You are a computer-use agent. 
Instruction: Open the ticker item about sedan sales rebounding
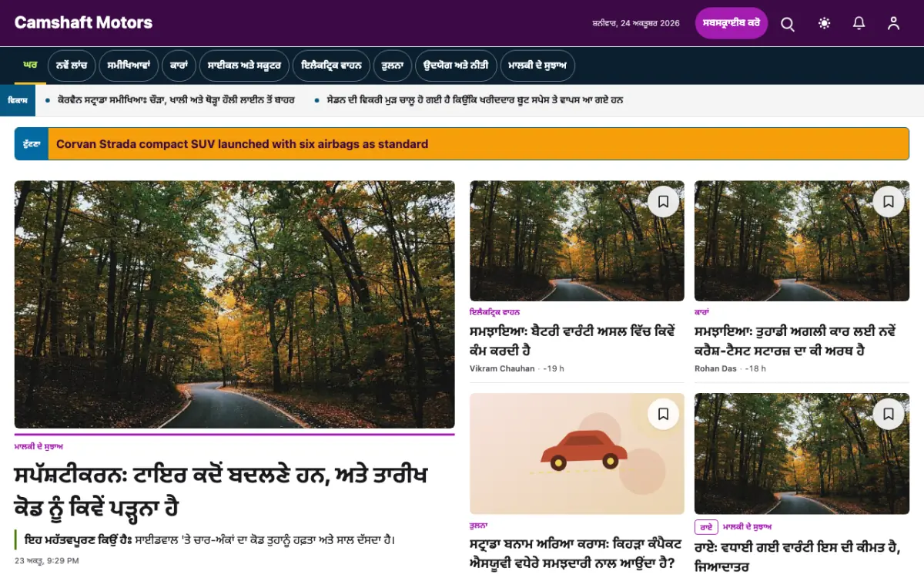(x=475, y=100)
